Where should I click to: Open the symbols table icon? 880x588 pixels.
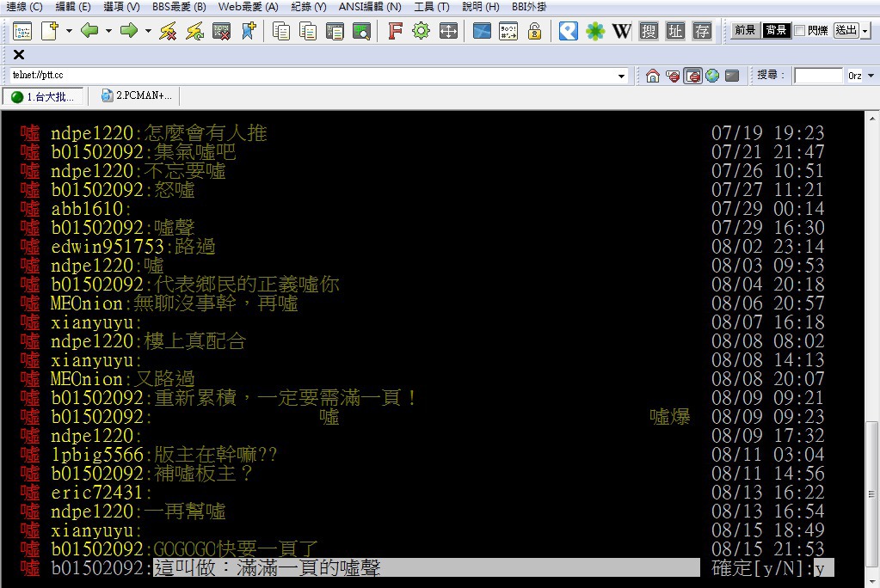click(x=508, y=31)
